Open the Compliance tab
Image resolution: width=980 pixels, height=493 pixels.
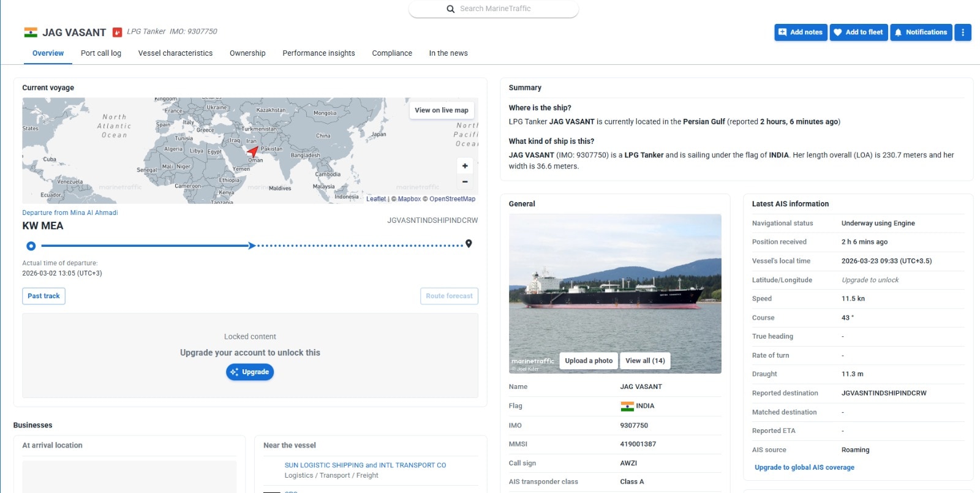tap(392, 53)
